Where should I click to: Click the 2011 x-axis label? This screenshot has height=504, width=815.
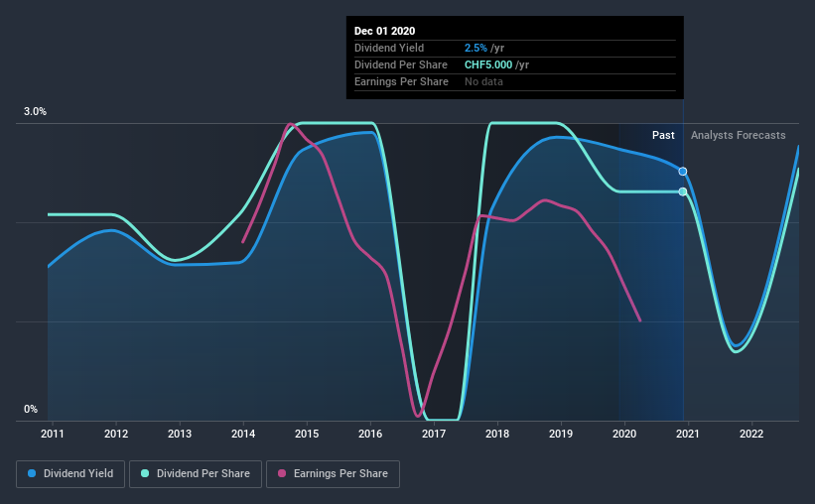(53, 434)
